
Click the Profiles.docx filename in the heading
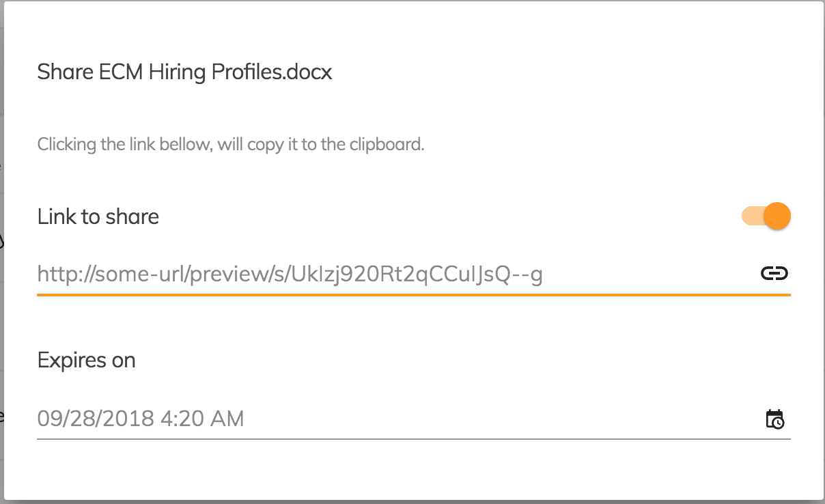(272, 72)
